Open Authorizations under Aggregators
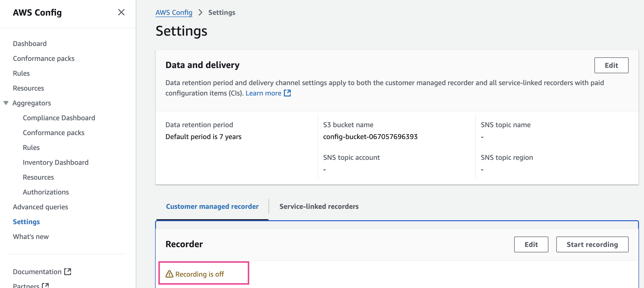 (x=46, y=192)
